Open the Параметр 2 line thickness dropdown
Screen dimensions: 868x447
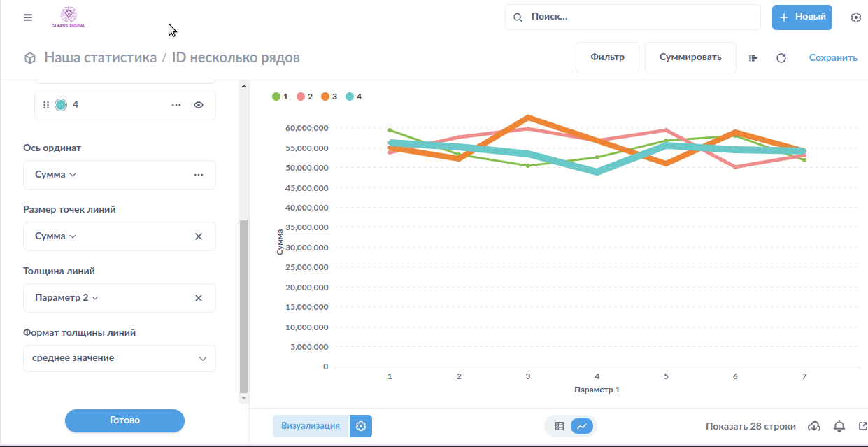click(67, 298)
